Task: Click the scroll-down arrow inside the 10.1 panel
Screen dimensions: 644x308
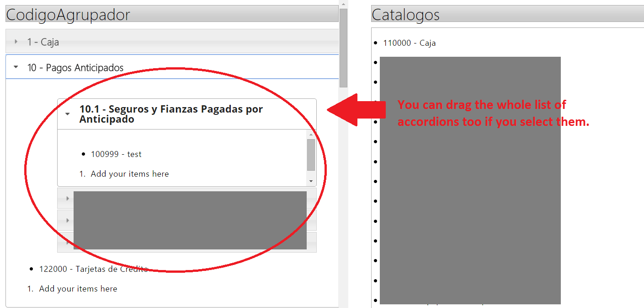Action: coord(310,181)
